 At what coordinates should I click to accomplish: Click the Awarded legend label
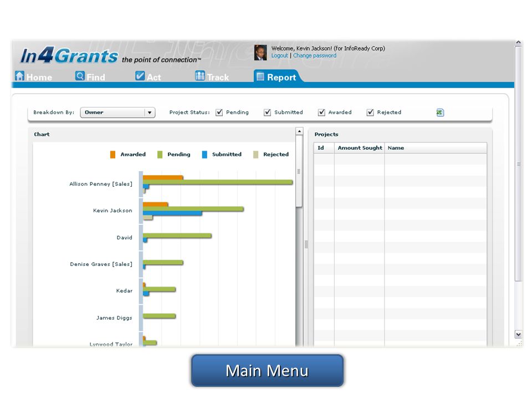(x=133, y=155)
